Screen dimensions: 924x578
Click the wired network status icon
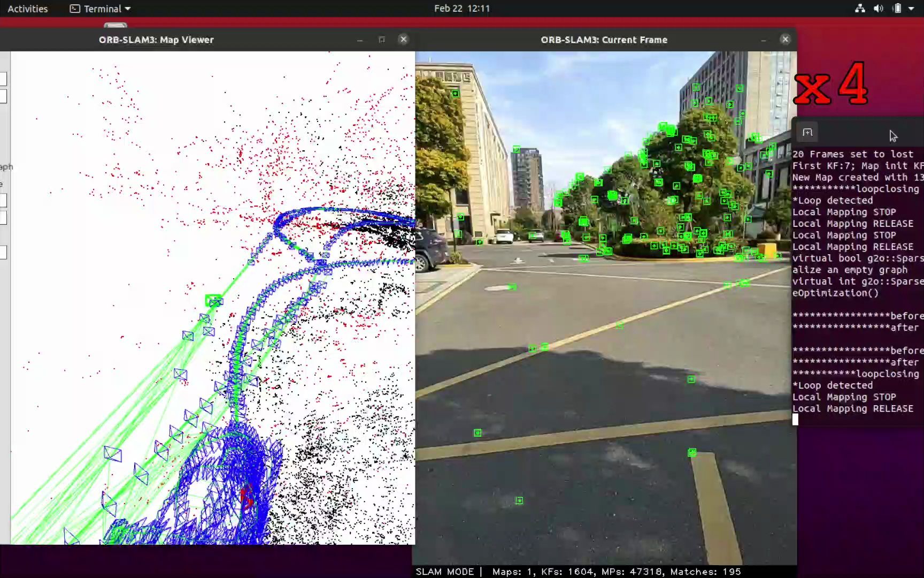pyautogui.click(x=860, y=9)
